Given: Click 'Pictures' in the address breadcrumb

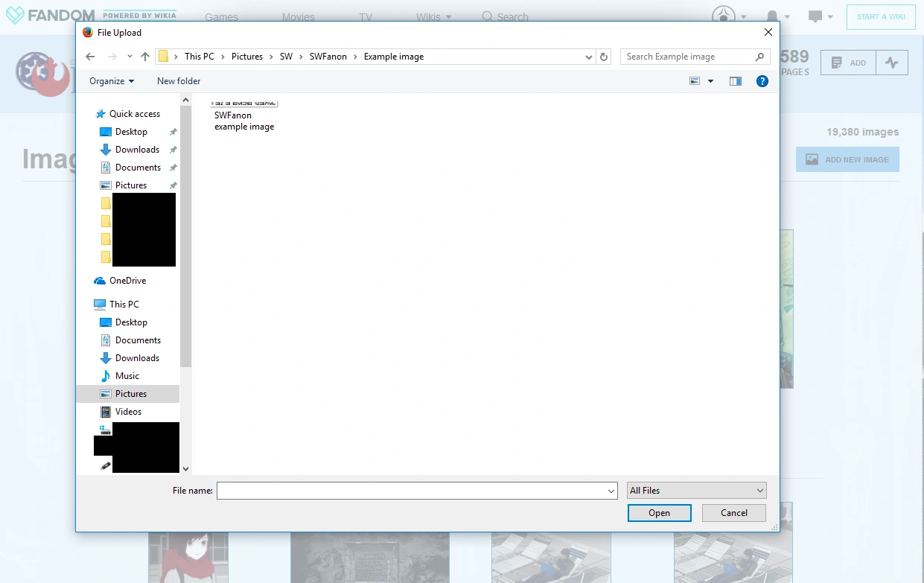Looking at the screenshot, I should pos(247,57).
